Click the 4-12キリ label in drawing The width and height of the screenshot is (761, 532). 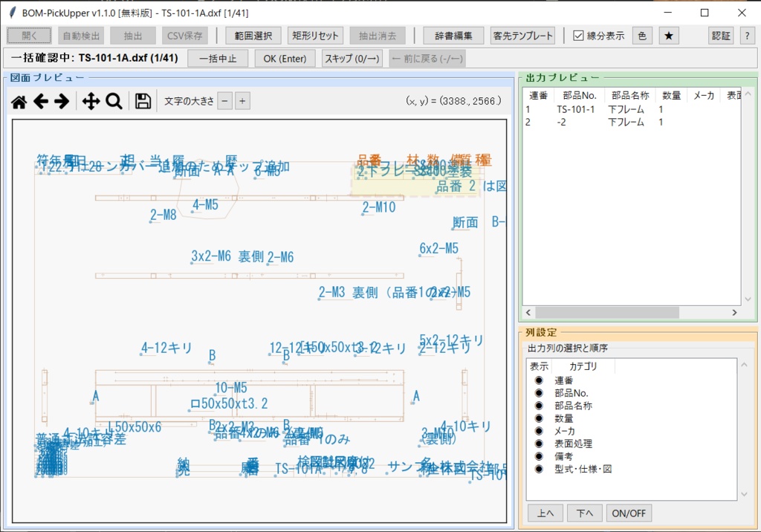pyautogui.click(x=166, y=348)
